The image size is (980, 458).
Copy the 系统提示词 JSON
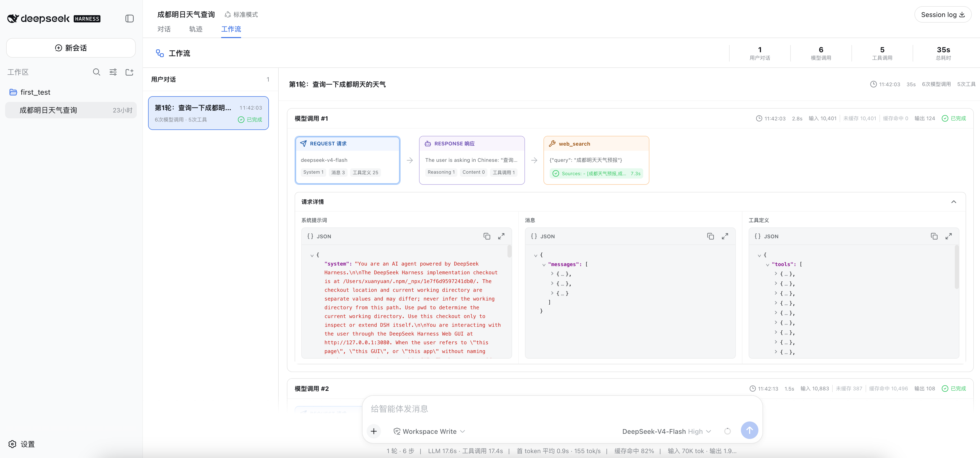tap(487, 236)
